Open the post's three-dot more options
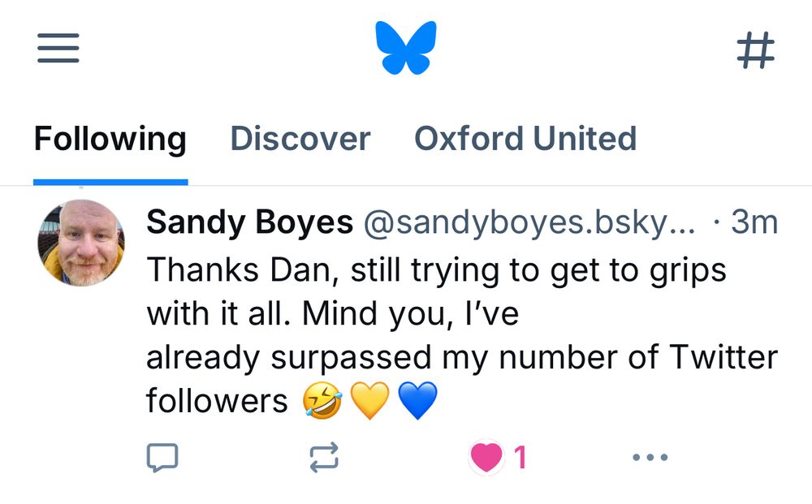The width and height of the screenshot is (812, 504). (650, 459)
